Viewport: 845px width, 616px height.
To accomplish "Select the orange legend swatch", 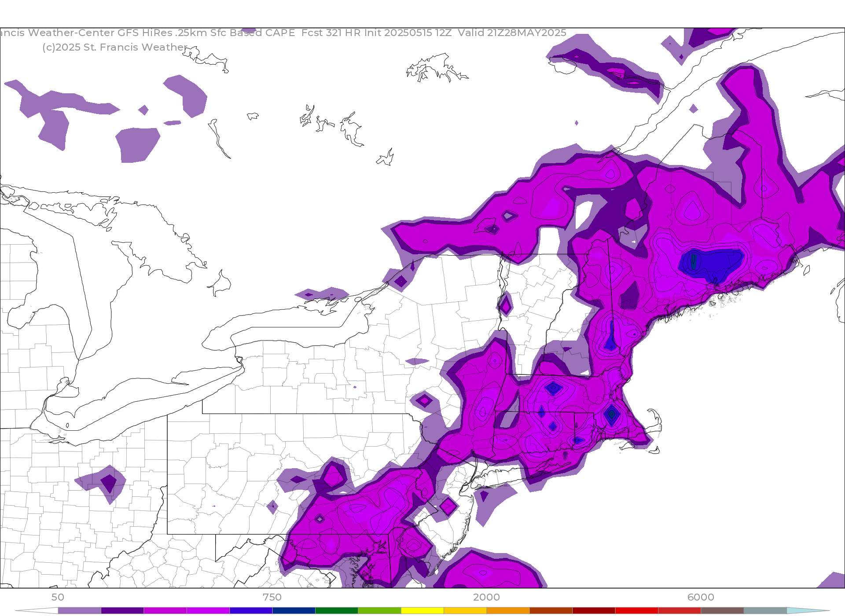I will coord(508,611).
